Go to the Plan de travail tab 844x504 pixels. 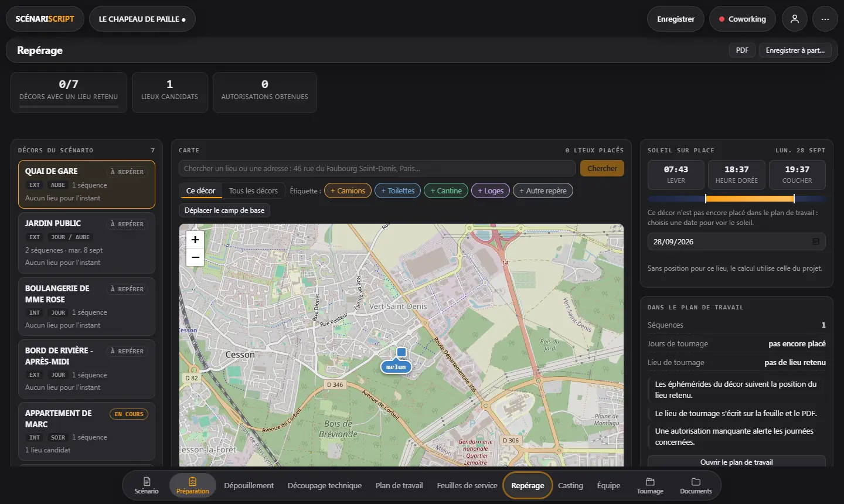pyautogui.click(x=399, y=485)
